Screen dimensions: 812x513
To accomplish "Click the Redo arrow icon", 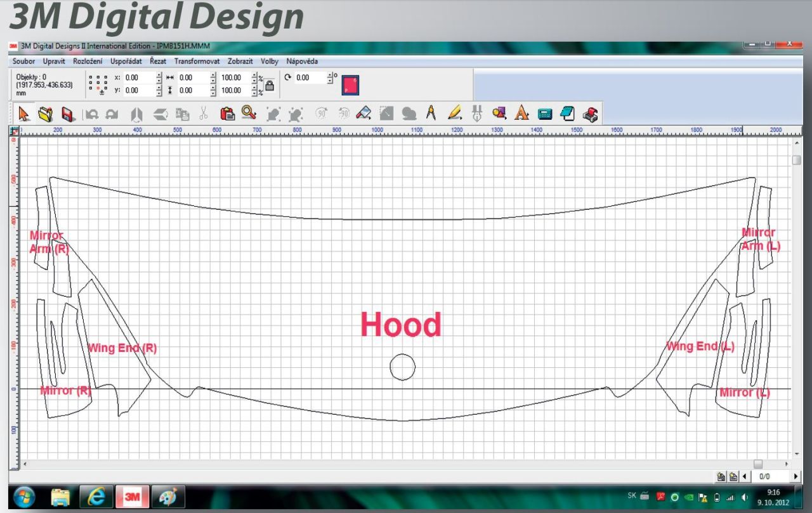I will pyautogui.click(x=112, y=115).
